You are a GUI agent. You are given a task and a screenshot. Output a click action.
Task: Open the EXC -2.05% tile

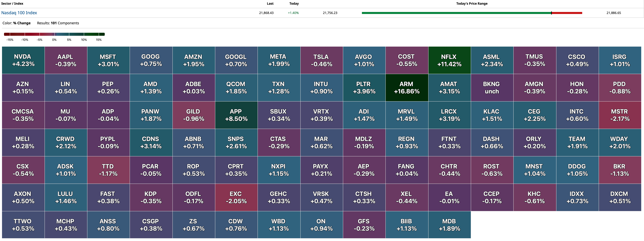(236, 198)
